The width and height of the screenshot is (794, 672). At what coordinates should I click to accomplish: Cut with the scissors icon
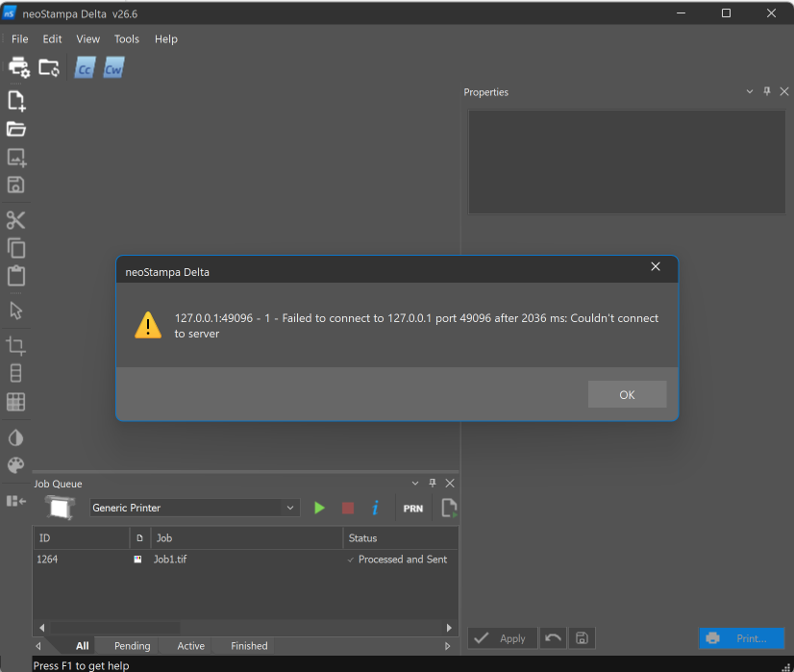click(x=15, y=220)
